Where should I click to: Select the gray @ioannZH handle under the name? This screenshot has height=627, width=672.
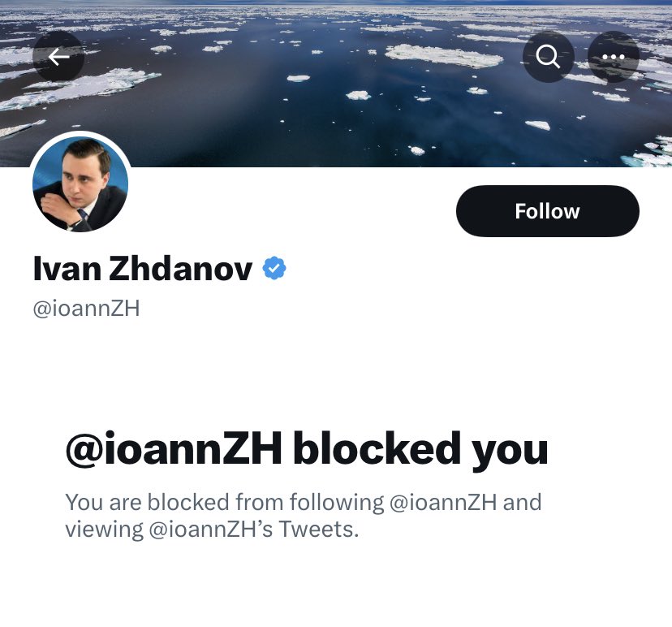pos(87,309)
